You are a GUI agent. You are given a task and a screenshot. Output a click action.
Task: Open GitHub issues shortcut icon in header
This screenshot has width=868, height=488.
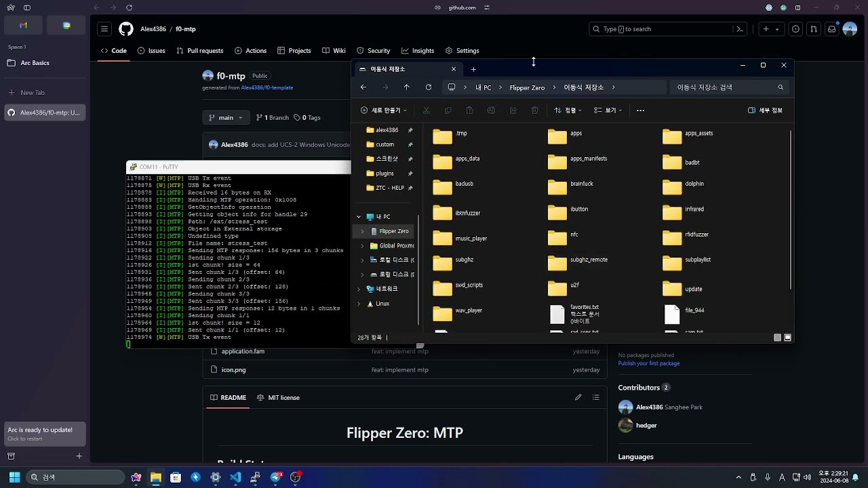pyautogui.click(x=795, y=29)
